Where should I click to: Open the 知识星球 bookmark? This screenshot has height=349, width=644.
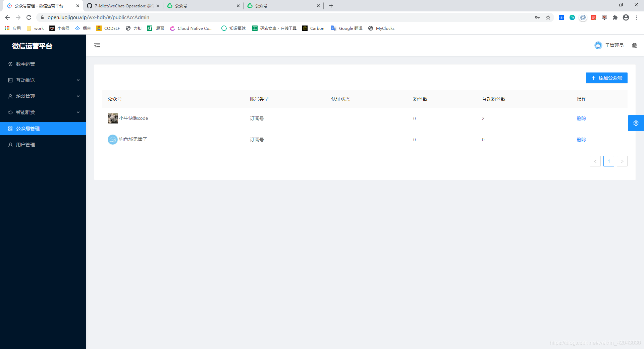[233, 29]
